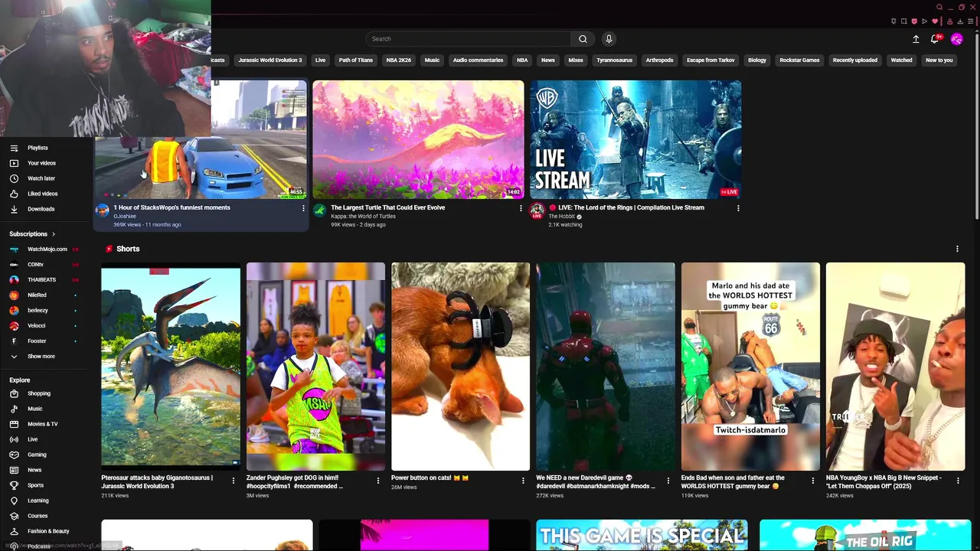
Task: Click the browser downloads icon
Action: click(960, 21)
